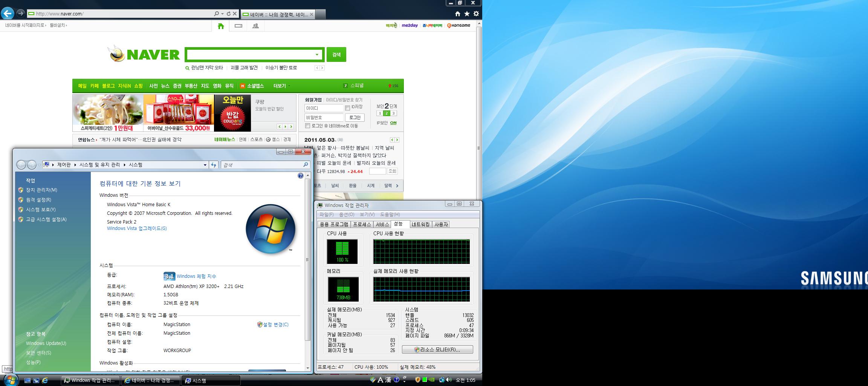Open System window address path dropdown

tap(205, 165)
